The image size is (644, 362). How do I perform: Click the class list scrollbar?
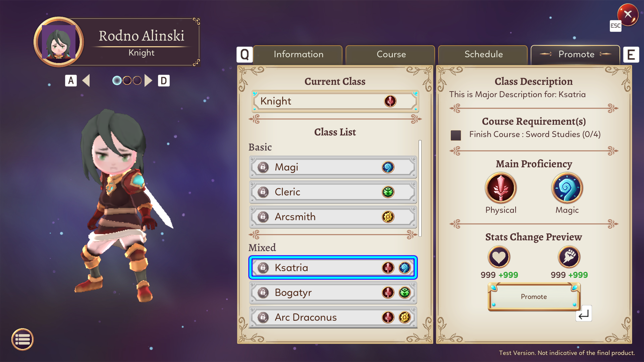pos(420,188)
